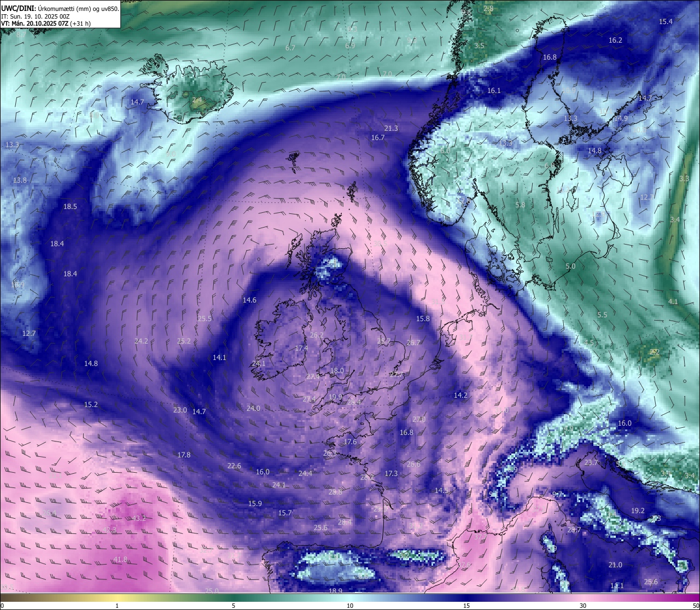Click the 18.0 precipitation value
Viewport: 700px width, 610px height.
(x=337, y=370)
